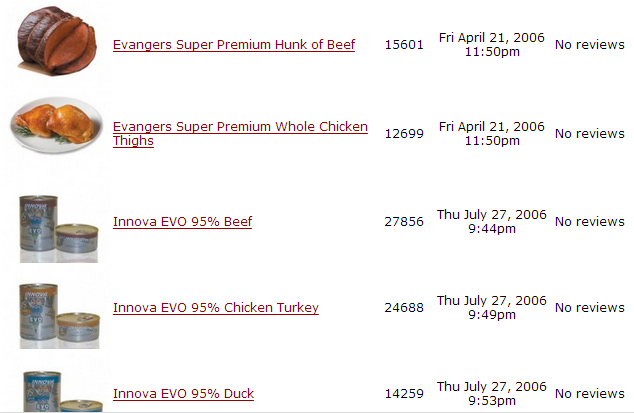Click "No reviews" beside Innova EVO 95% Duck
The width and height of the screenshot is (634, 413).
tap(589, 394)
